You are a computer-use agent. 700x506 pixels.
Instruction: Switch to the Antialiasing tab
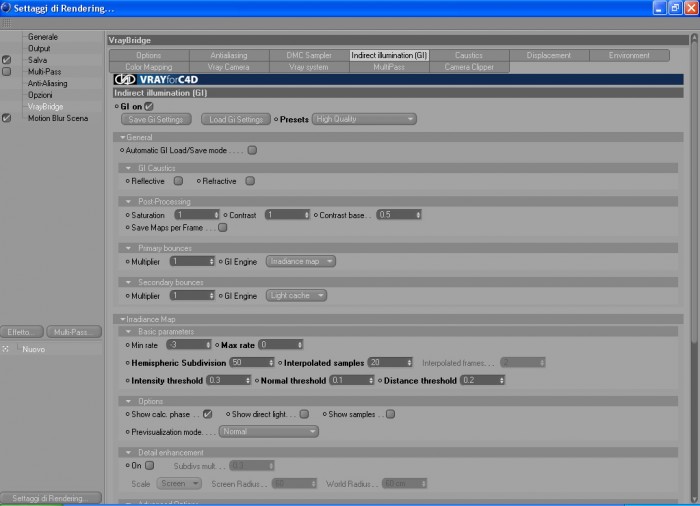click(x=229, y=55)
